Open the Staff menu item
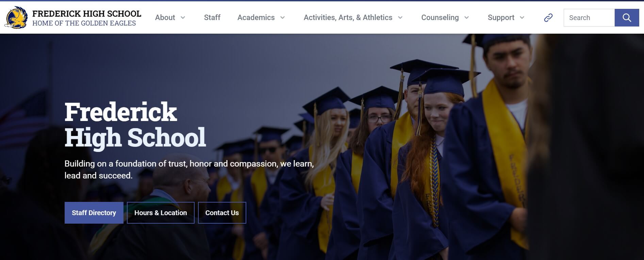The image size is (644, 260). pyautogui.click(x=212, y=18)
